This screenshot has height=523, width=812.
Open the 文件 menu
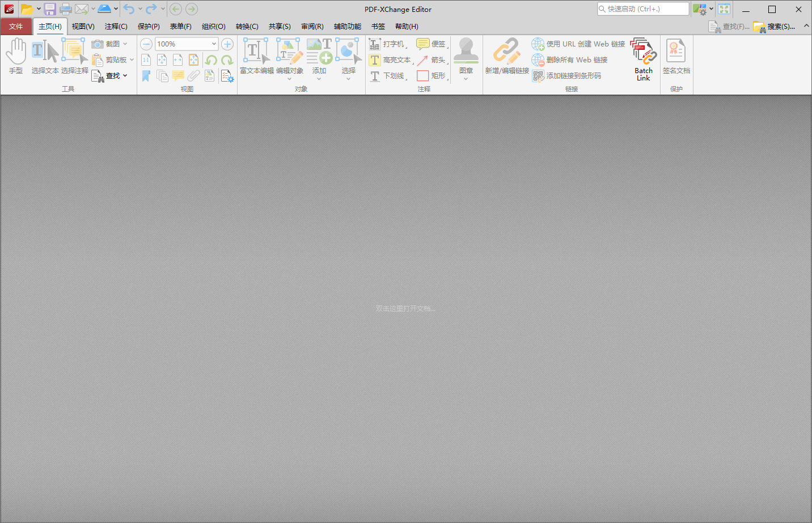click(16, 26)
